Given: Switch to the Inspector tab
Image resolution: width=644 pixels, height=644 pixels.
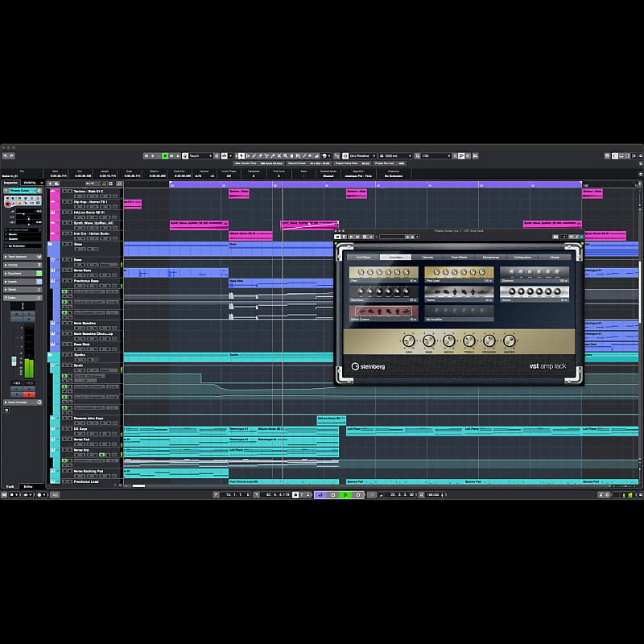Looking at the screenshot, I should pyautogui.click(x=10, y=183).
